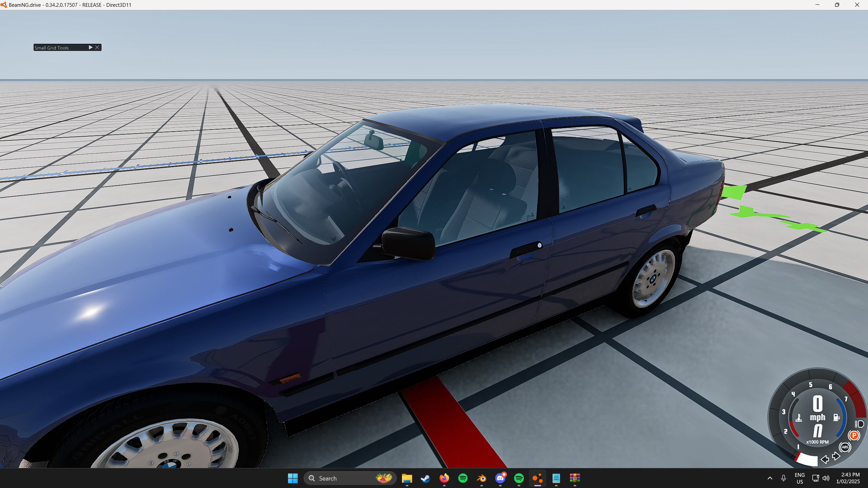Click the parking brake indicator icon

854,435
